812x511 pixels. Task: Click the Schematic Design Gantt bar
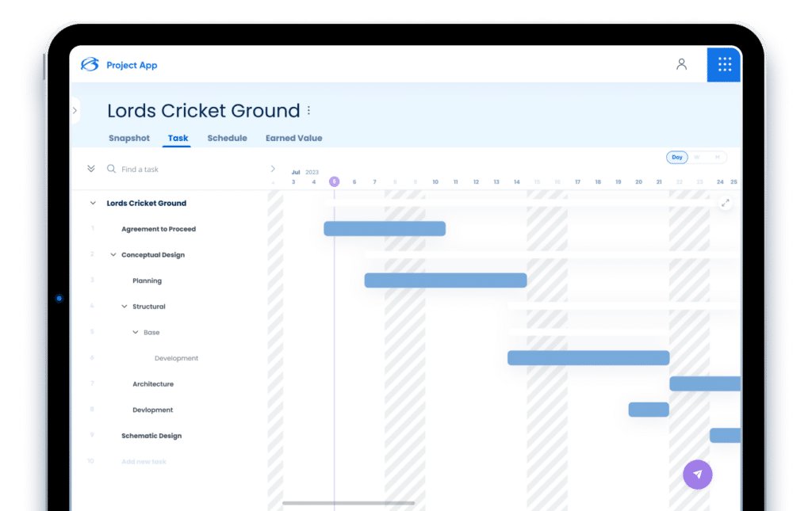[x=725, y=436]
